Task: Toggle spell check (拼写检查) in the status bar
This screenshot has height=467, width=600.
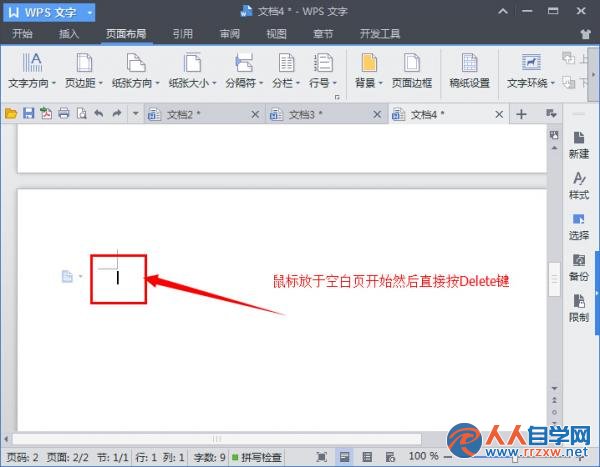Action: 257,457
